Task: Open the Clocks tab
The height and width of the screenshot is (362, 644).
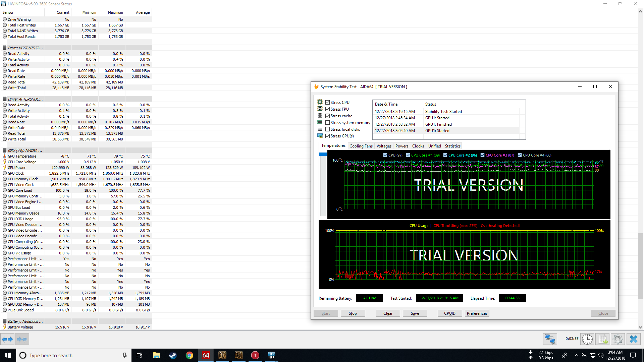Action: [x=418, y=146]
